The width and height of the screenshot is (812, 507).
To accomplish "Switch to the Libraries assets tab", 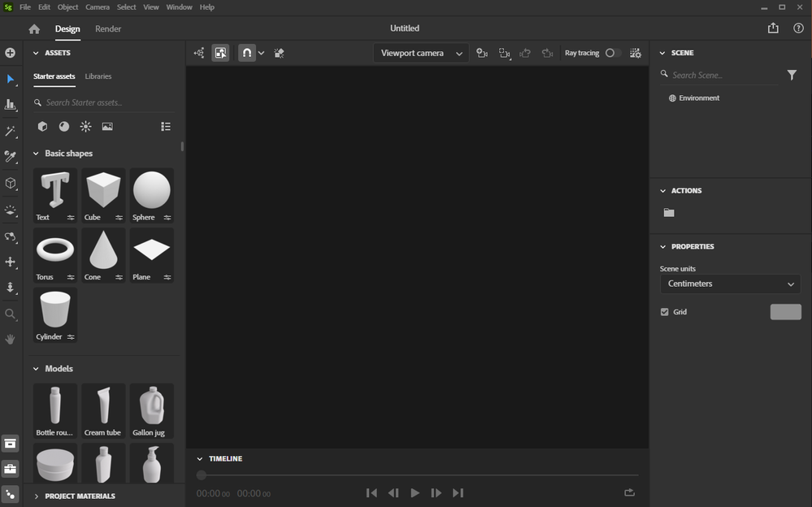I will (x=98, y=76).
